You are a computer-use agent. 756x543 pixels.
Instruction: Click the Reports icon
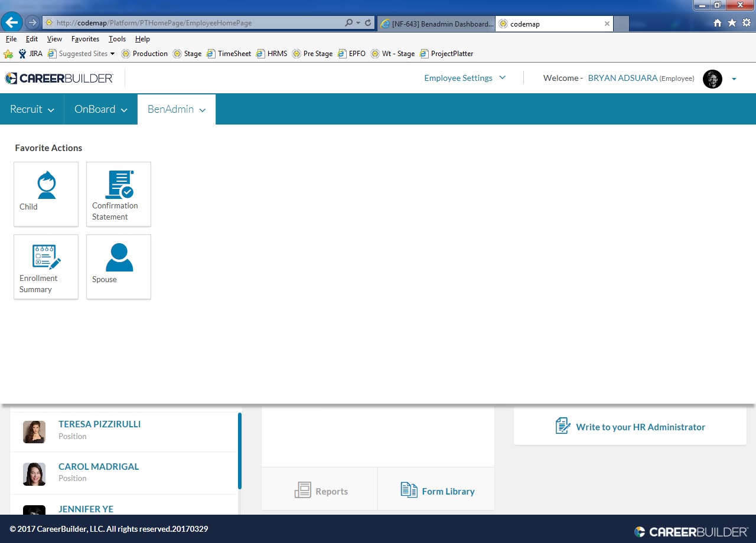(302, 490)
